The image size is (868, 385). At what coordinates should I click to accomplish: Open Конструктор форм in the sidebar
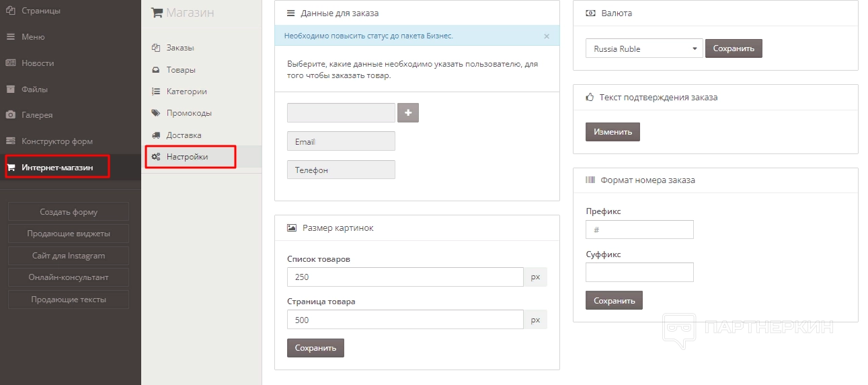(x=57, y=141)
